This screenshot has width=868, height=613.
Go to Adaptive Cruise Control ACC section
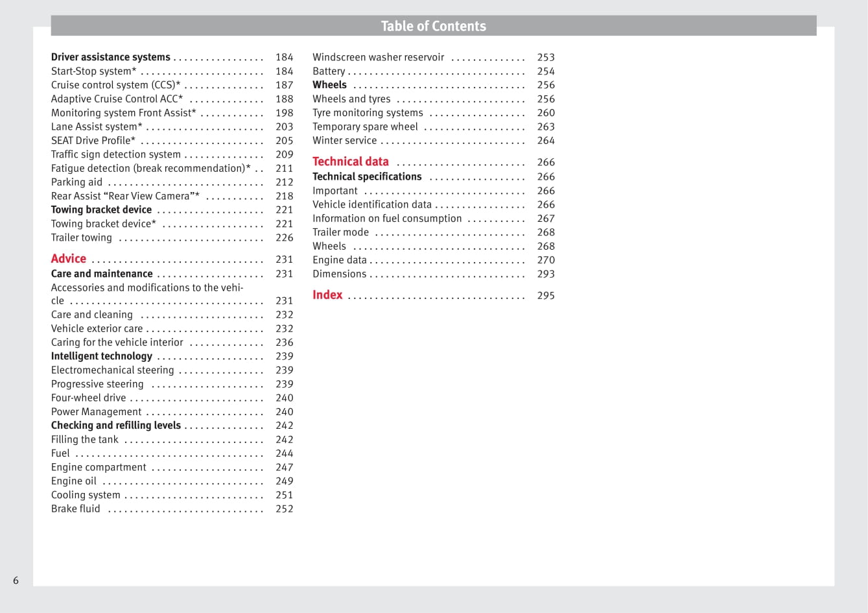tap(117, 99)
